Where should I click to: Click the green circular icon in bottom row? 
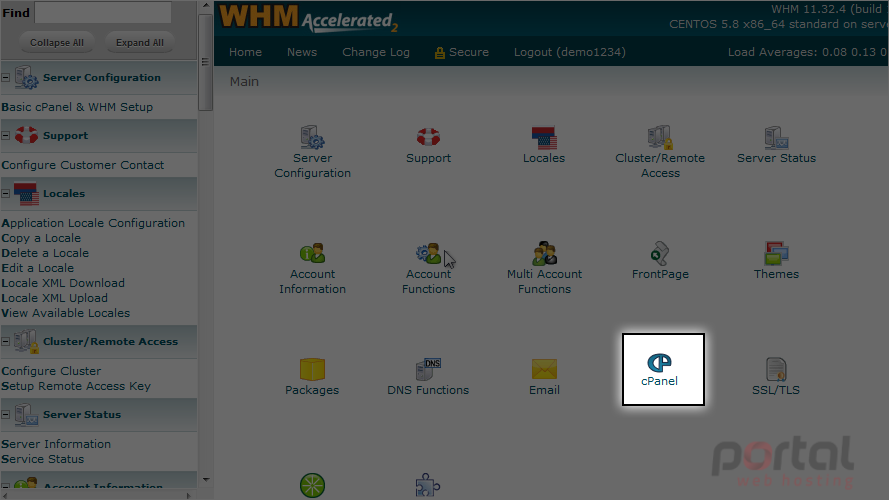coord(312,486)
